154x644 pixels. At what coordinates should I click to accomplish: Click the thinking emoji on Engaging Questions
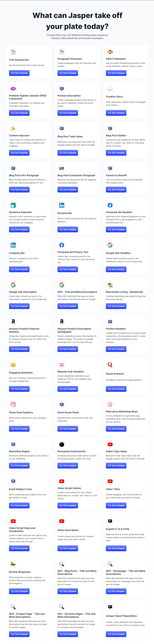[x=13, y=365]
